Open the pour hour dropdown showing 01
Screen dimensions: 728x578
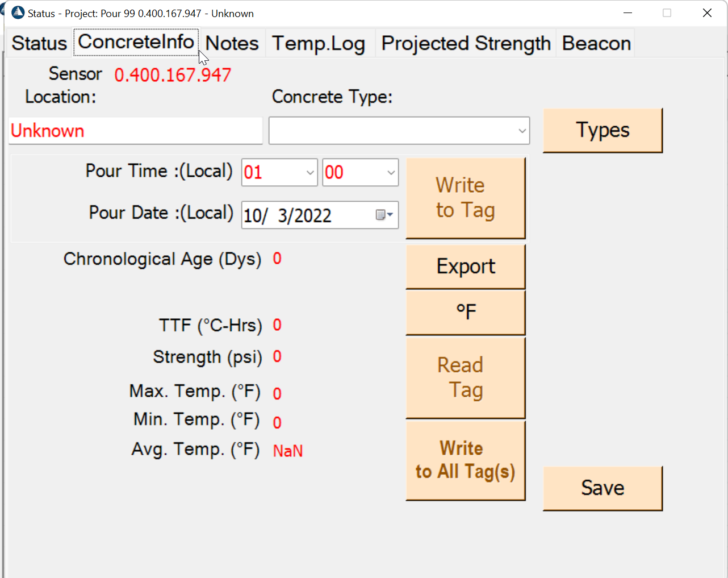279,172
